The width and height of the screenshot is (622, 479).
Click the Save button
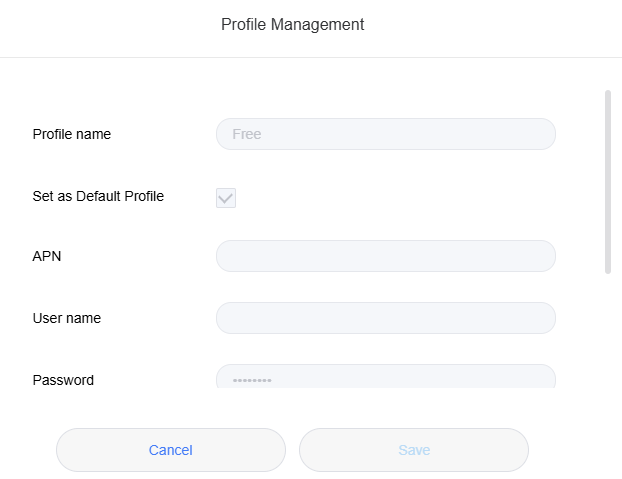[413, 450]
